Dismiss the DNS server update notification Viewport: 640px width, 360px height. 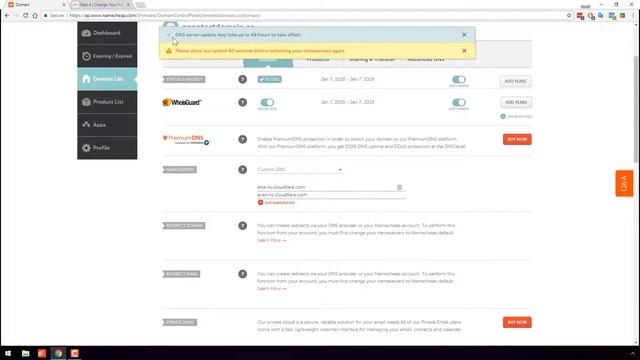[x=464, y=35]
